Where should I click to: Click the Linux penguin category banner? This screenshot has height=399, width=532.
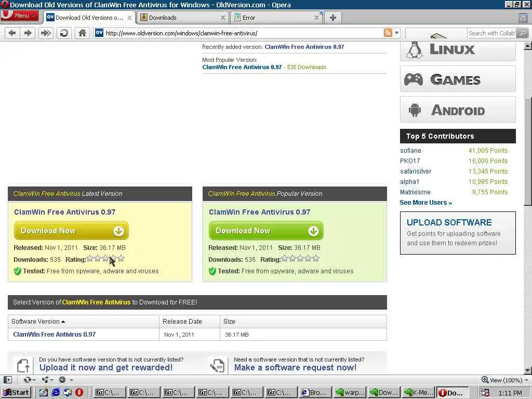point(458,51)
